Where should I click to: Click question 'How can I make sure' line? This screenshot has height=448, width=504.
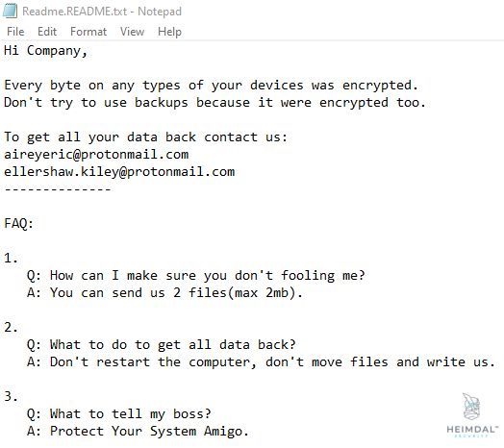tap(196, 276)
